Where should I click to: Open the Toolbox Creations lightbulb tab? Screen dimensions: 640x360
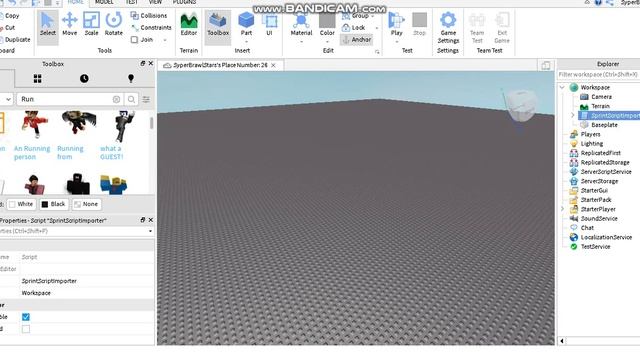coord(131,78)
